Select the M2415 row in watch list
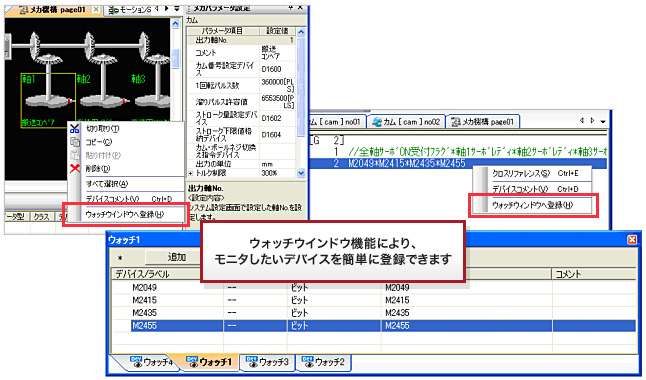The height and width of the screenshot is (380, 646). (373, 300)
